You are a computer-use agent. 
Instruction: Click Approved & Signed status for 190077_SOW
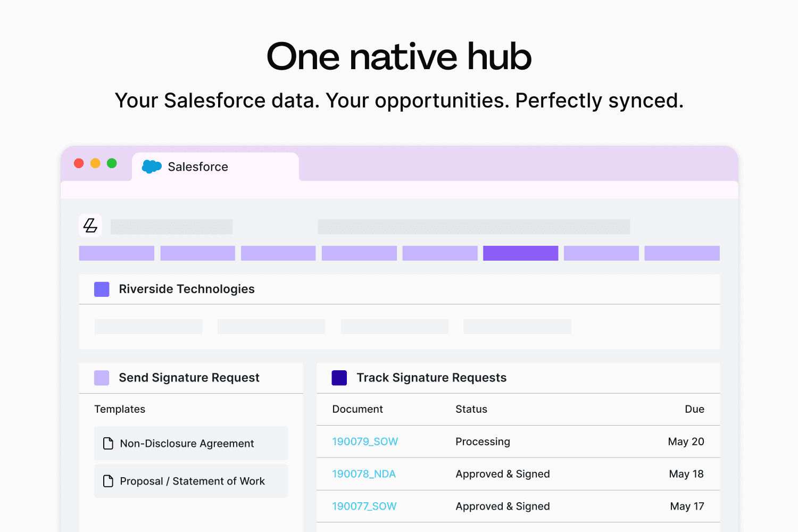pyautogui.click(x=503, y=506)
